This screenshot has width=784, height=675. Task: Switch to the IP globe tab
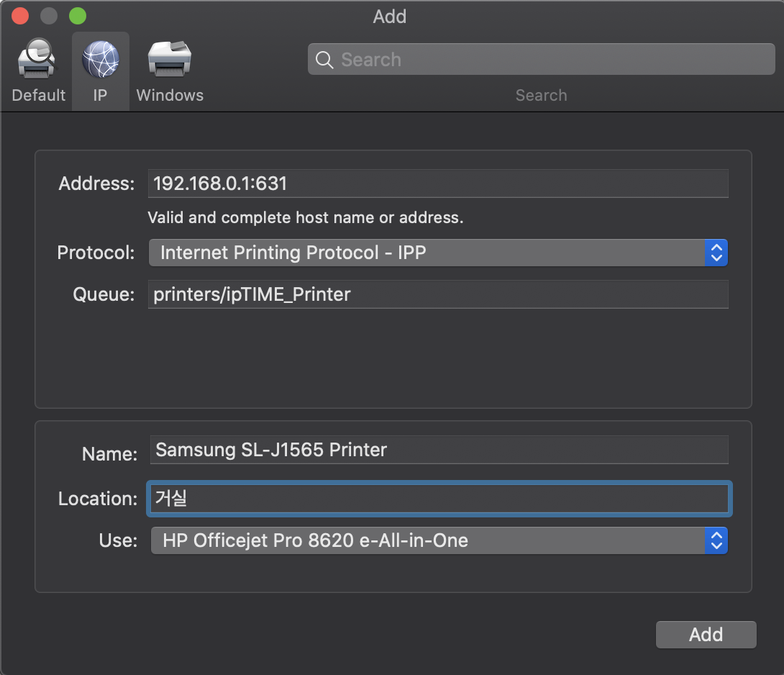(100, 70)
